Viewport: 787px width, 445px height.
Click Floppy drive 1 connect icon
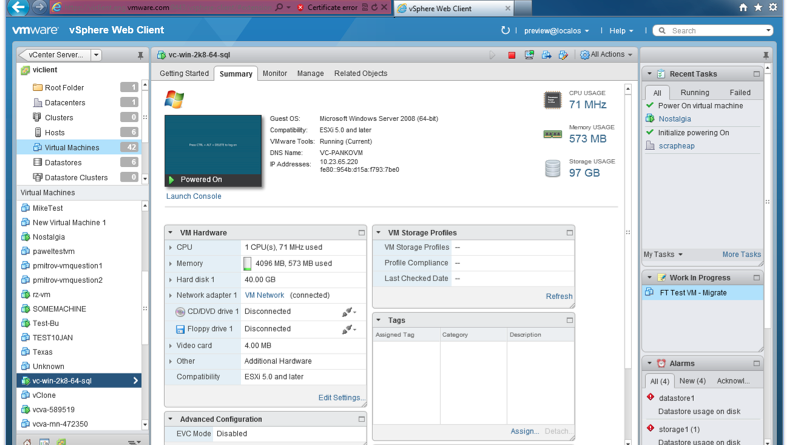coord(349,330)
